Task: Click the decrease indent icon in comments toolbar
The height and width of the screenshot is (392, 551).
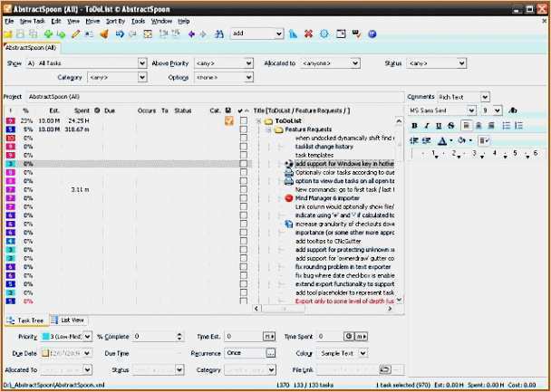Action: point(414,140)
